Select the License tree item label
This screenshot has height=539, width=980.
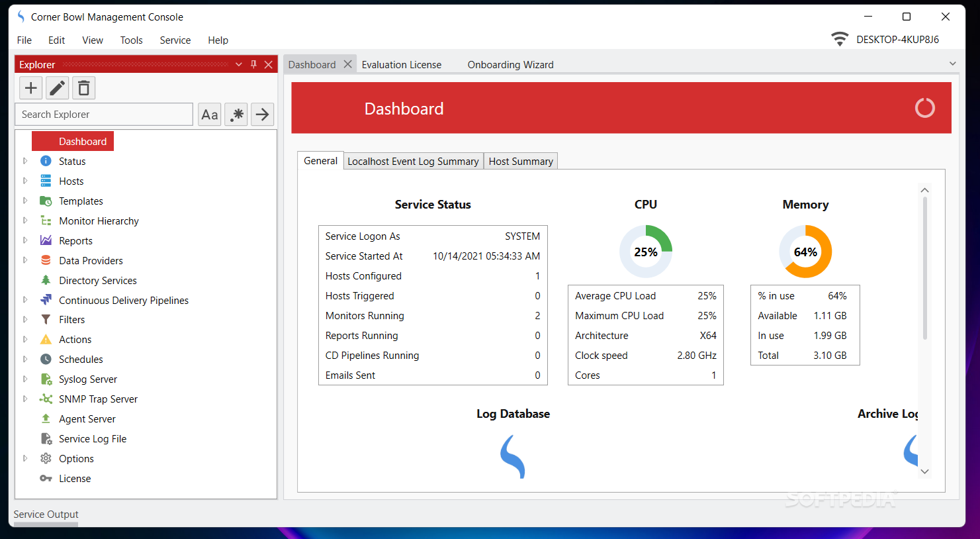click(x=75, y=478)
